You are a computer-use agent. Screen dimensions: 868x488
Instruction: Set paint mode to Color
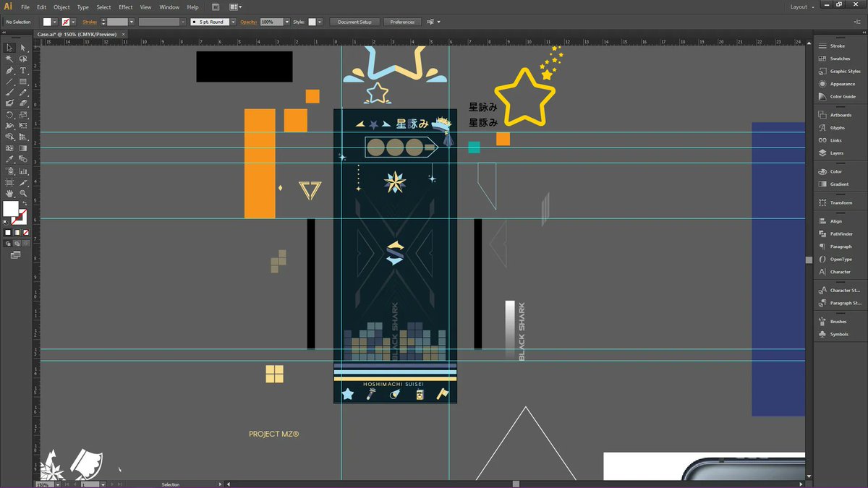tap(8, 233)
